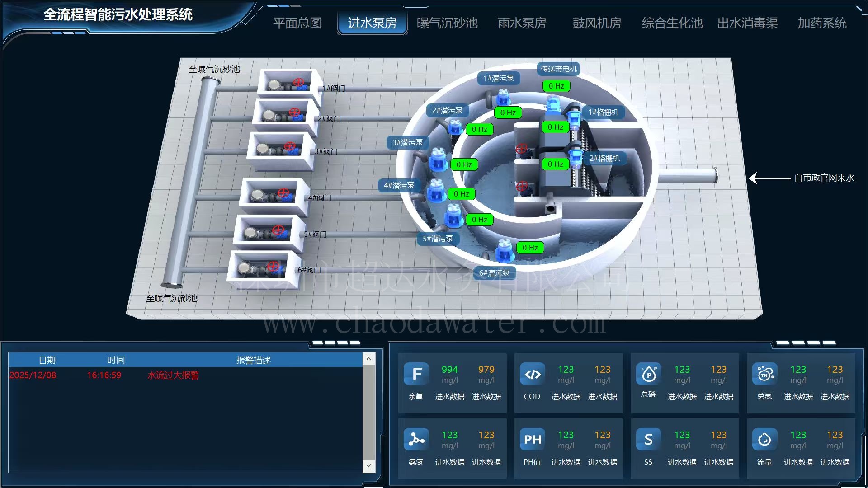This screenshot has width=868, height=488.
Task: Switch to 曝气沉砂池 tab
Action: click(x=447, y=23)
